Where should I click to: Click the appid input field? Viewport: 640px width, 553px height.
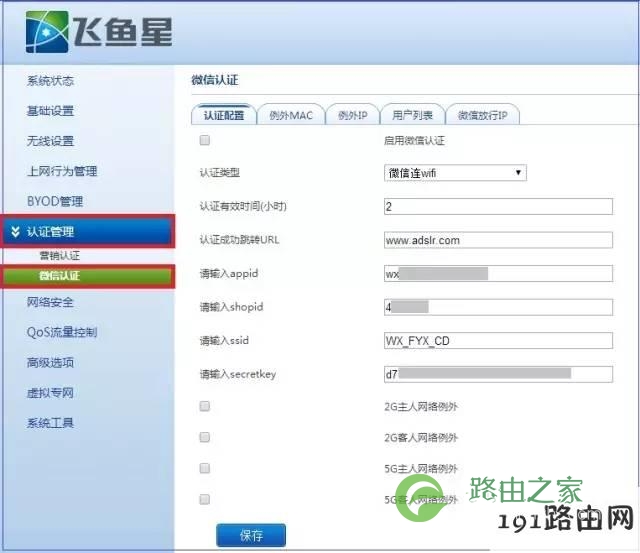pyautogui.click(x=498, y=273)
